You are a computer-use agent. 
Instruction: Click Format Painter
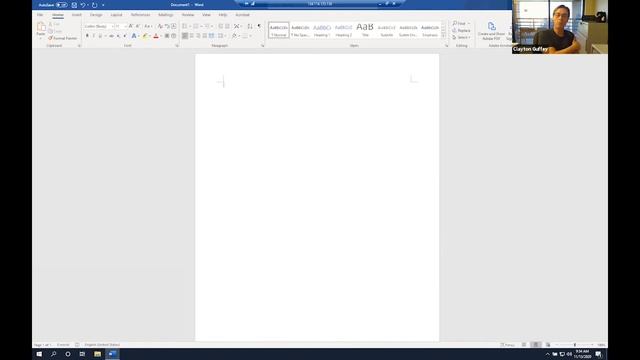pos(62,38)
